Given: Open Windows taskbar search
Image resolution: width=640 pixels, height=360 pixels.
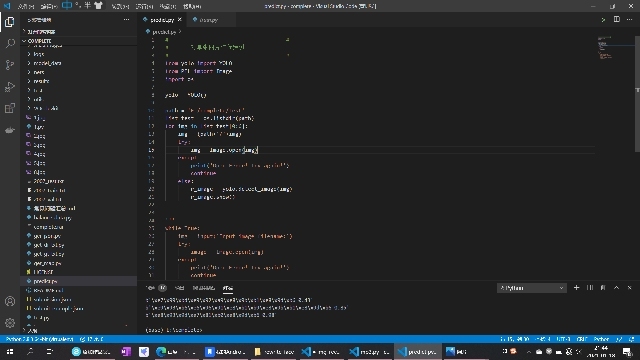Looking at the screenshot, I should [x=30, y=351].
